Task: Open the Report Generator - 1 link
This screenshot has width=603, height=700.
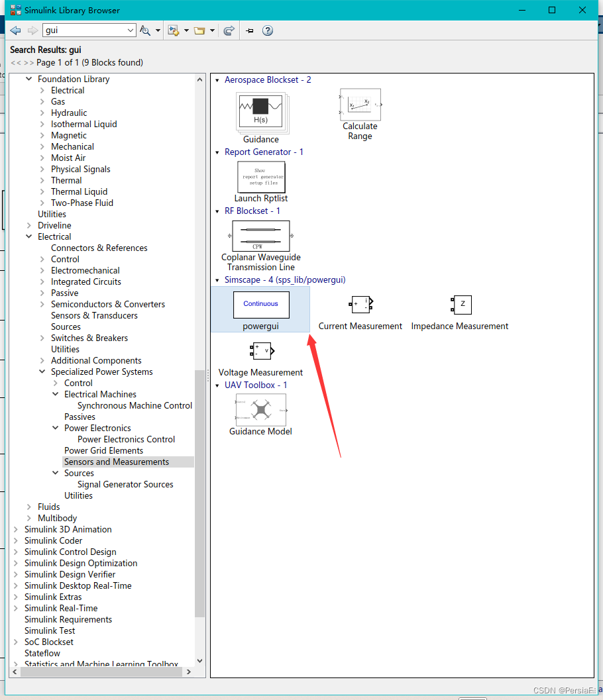Action: 264,152
